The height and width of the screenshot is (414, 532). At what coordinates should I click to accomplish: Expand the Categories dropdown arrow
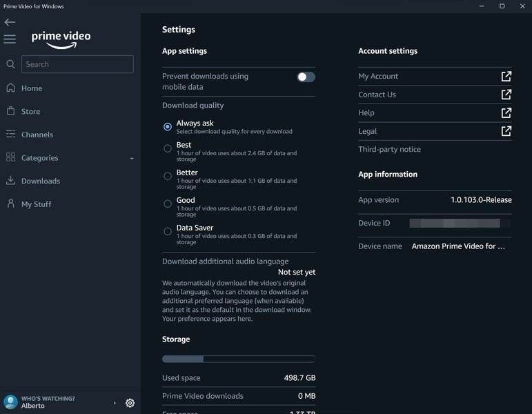coord(132,159)
